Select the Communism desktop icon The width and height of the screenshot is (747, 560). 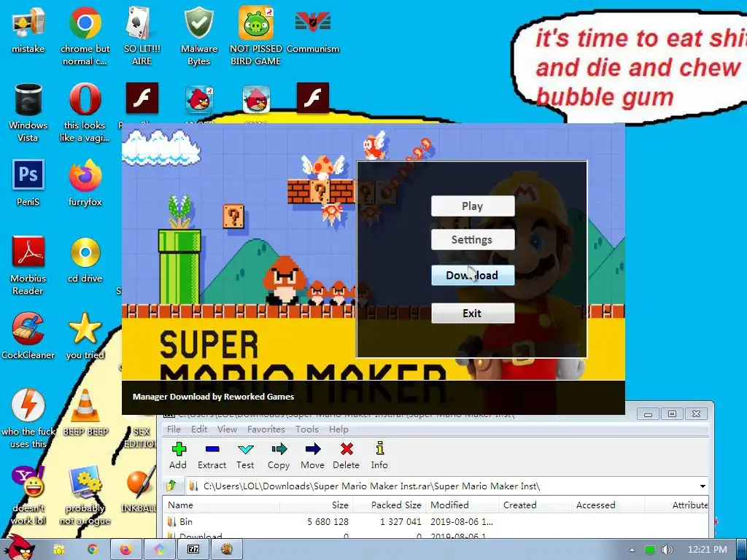(x=312, y=31)
